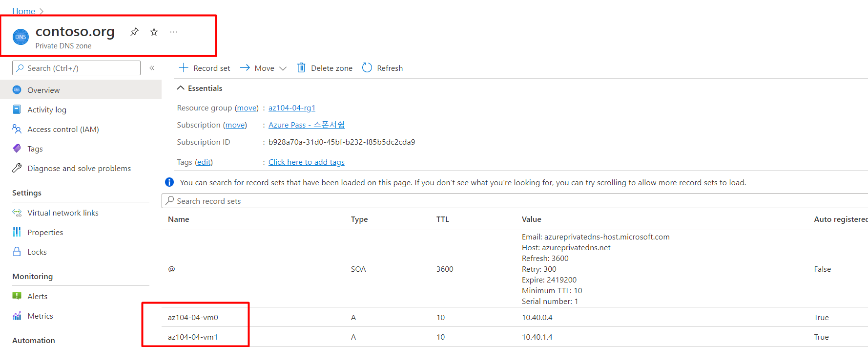Screen dimensions: 868x347
Task: Click the plus icon for Record set
Action: click(184, 68)
